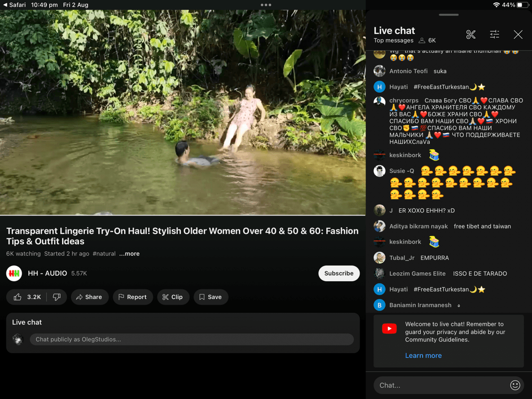The height and width of the screenshot is (399, 532).
Task: Subscribe to HH - AUDIO channel
Action: coord(338,273)
